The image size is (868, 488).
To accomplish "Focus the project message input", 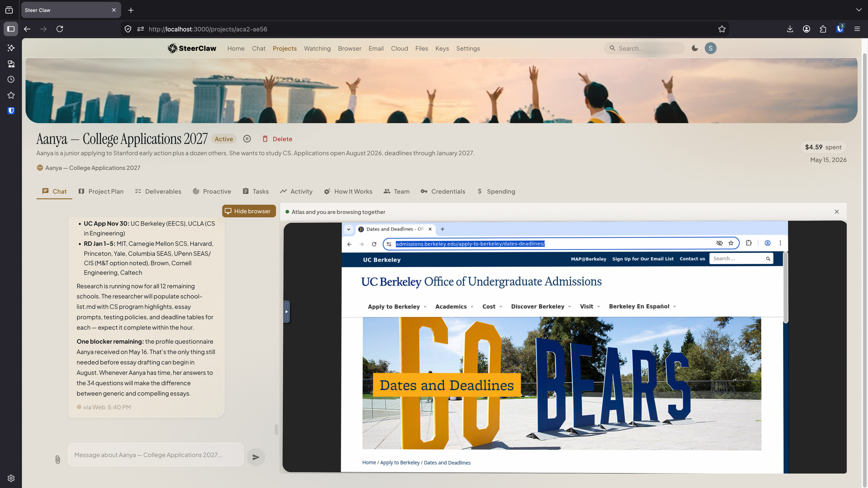I will (x=156, y=455).
